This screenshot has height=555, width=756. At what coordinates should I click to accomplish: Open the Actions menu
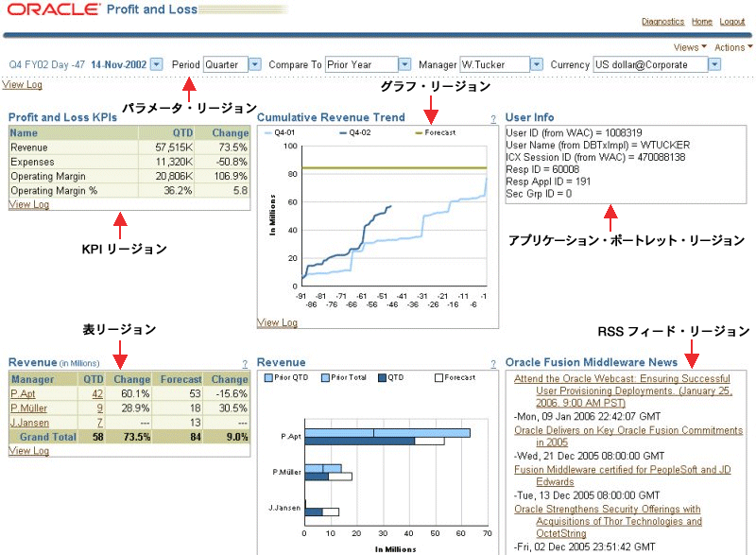[x=733, y=47]
